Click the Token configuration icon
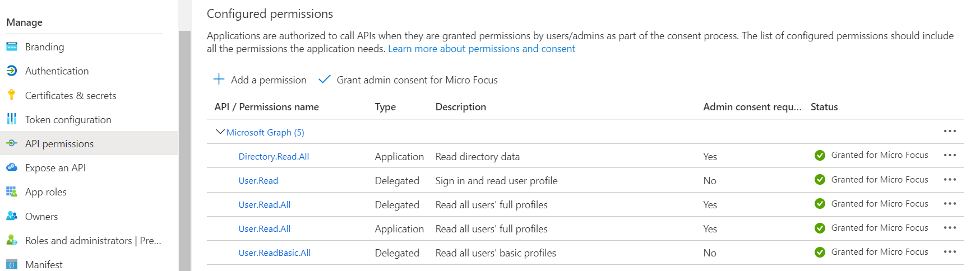This screenshot has width=980, height=271. (x=12, y=119)
